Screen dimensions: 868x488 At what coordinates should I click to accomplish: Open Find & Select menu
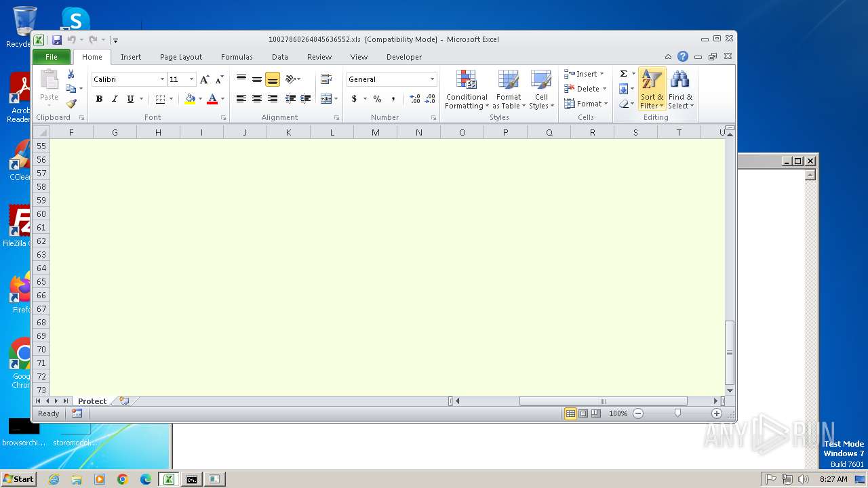pyautogui.click(x=680, y=89)
